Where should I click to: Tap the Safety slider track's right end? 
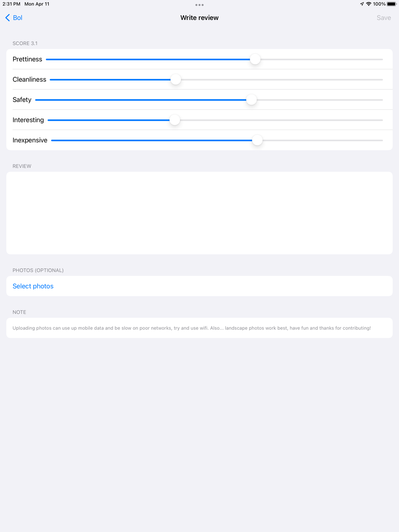pos(382,100)
